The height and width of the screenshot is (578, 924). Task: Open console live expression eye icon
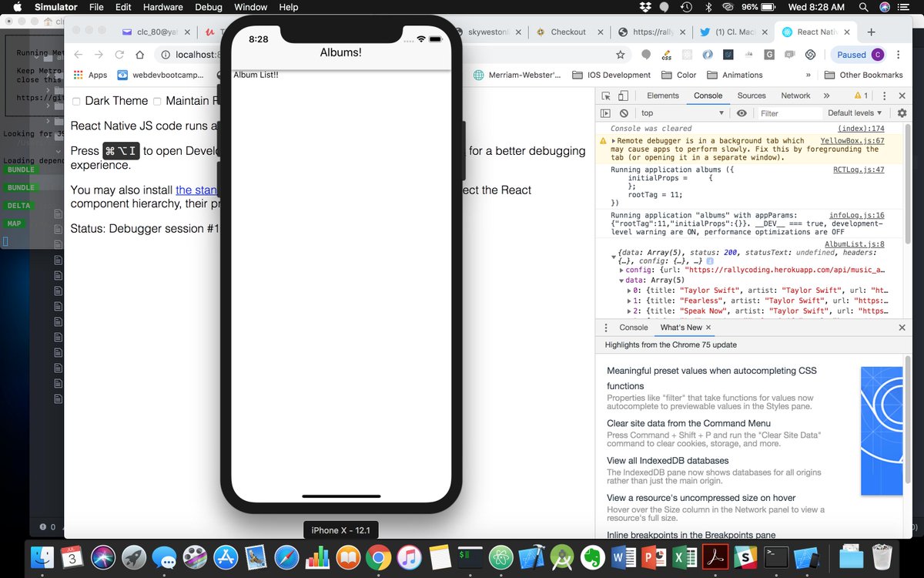(x=742, y=113)
